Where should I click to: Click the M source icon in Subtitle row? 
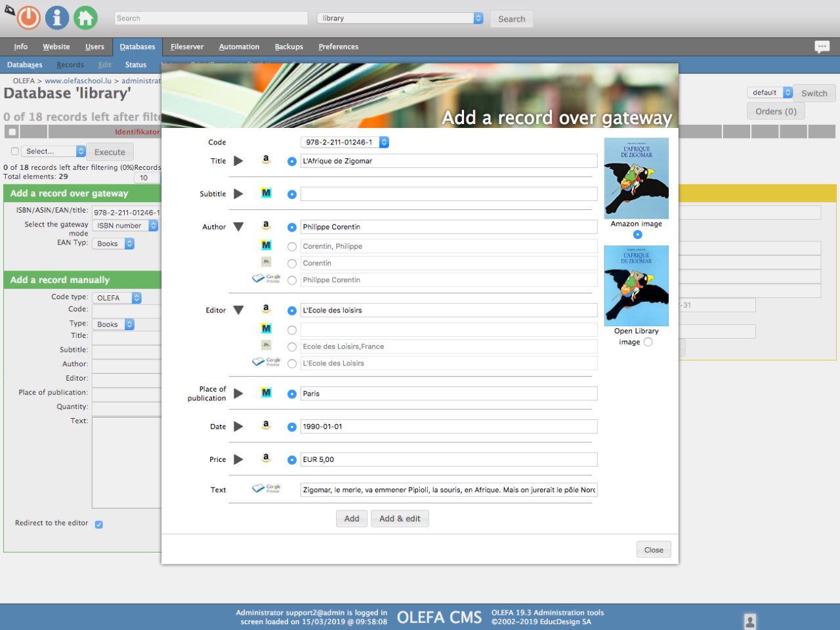pyautogui.click(x=266, y=193)
